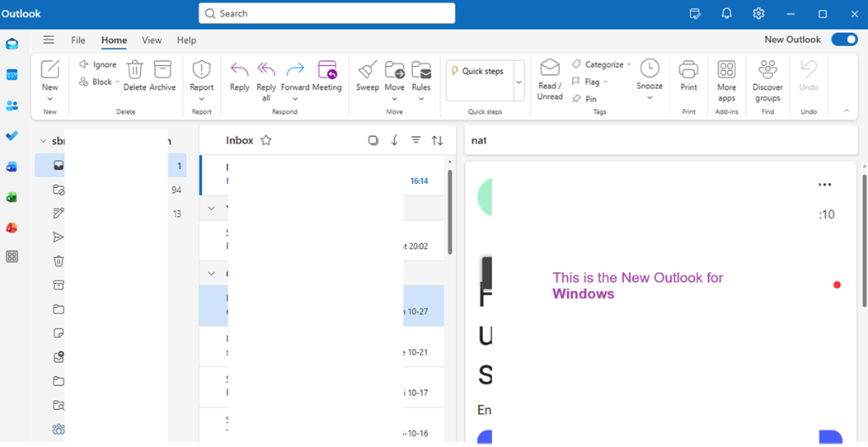The height and width of the screenshot is (447, 868).
Task: Print the current email
Action: coord(688,77)
